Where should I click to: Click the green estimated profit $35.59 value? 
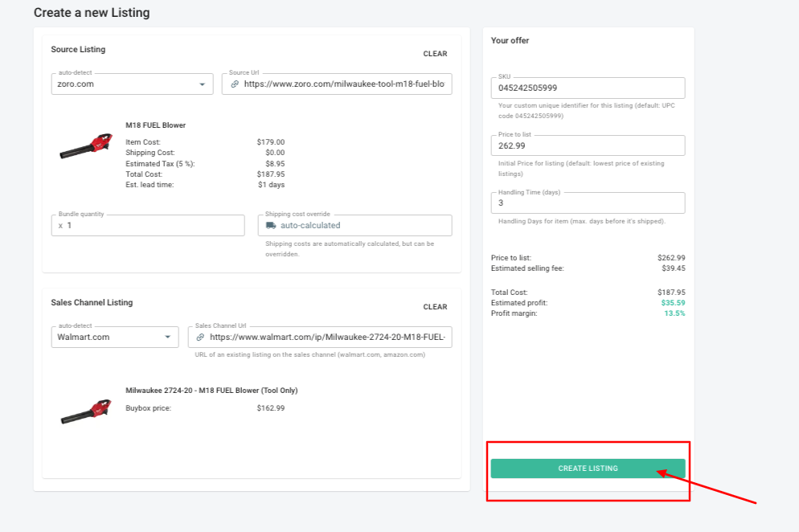[673, 303]
